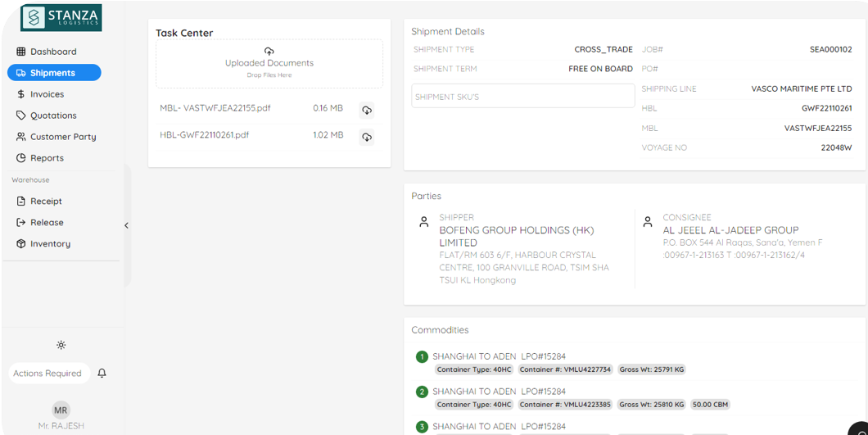Click HBL-GWF22110261.pdf file name
The image size is (868, 435).
(x=204, y=134)
